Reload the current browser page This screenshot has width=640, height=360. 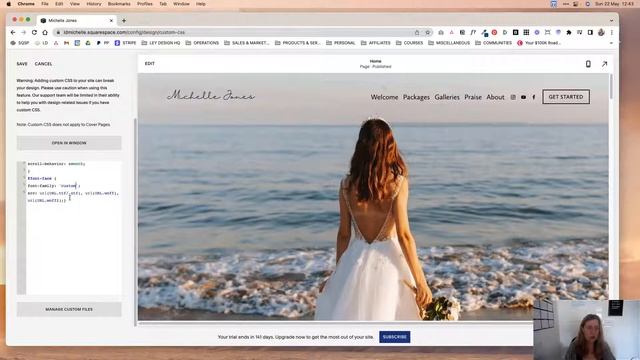point(34,32)
